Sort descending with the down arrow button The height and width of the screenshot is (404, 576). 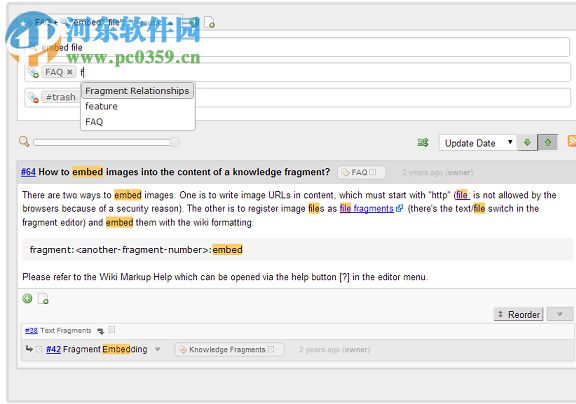(527, 143)
